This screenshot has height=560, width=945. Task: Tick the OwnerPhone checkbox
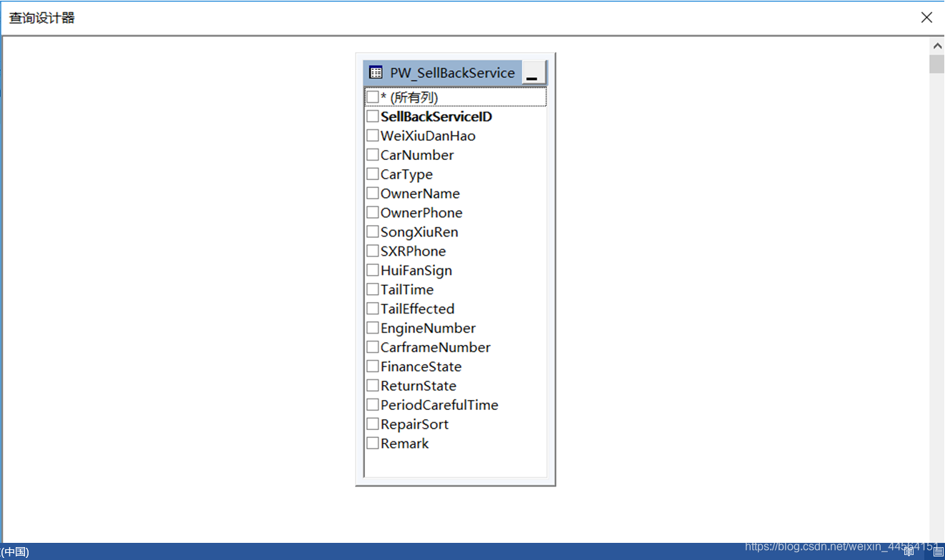point(373,212)
